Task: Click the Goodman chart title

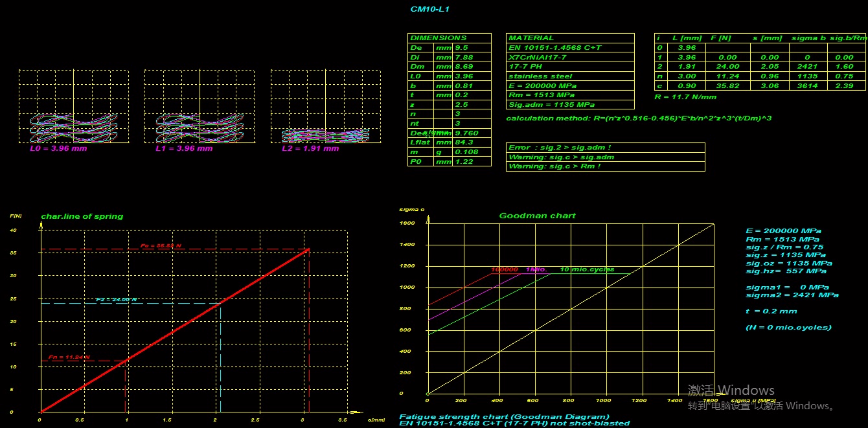Action: click(x=537, y=216)
